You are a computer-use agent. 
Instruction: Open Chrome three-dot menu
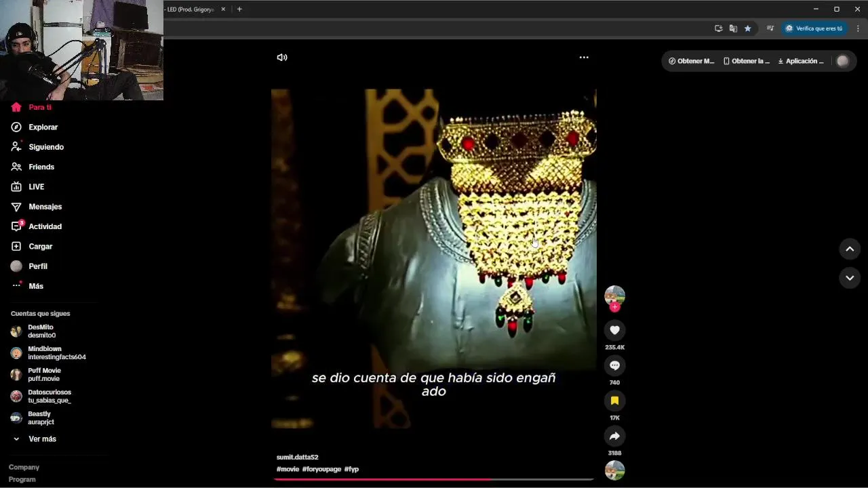click(x=858, y=28)
